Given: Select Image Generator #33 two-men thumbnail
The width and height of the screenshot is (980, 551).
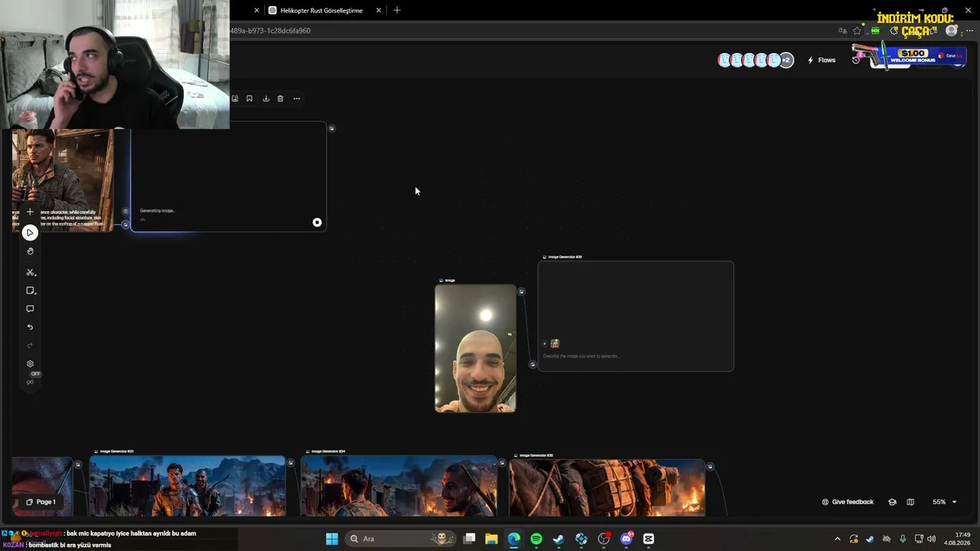Looking at the screenshot, I should coord(188,486).
